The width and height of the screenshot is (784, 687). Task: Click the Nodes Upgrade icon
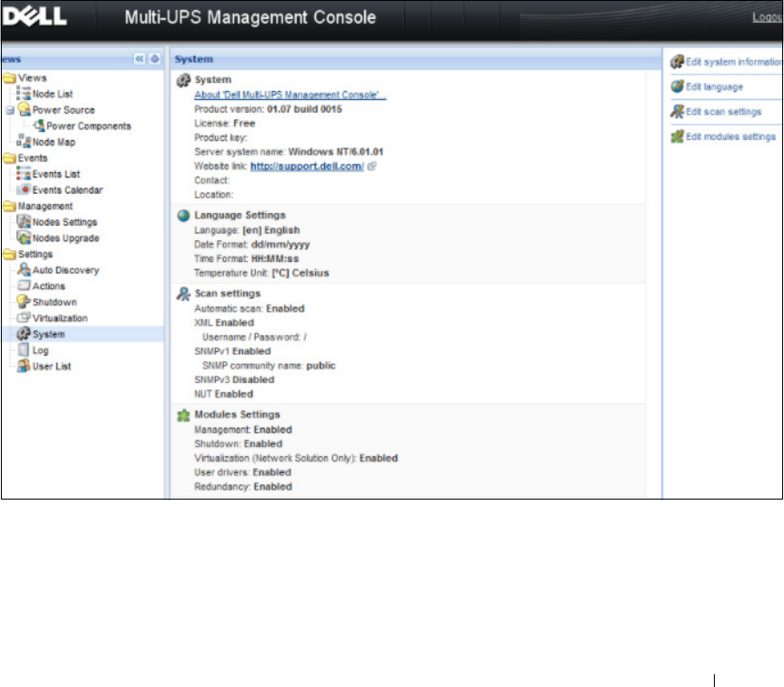click(24, 238)
